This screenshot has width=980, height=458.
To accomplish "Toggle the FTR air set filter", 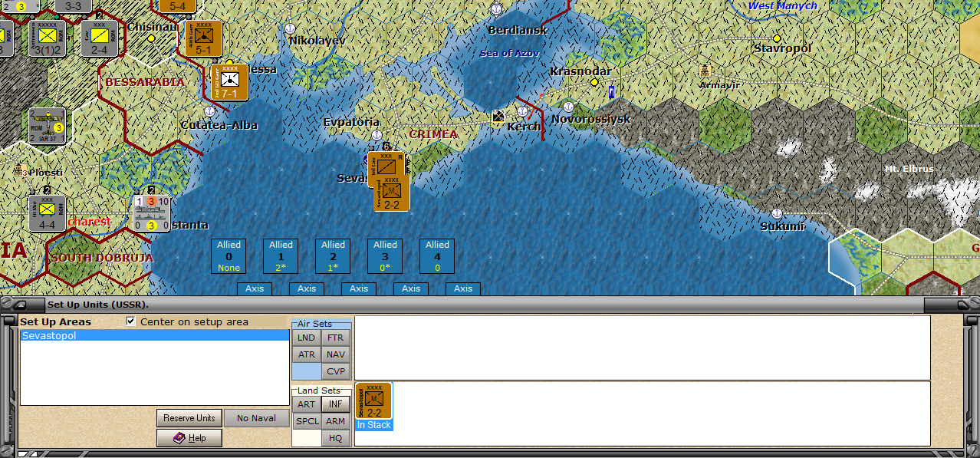I will tap(335, 338).
